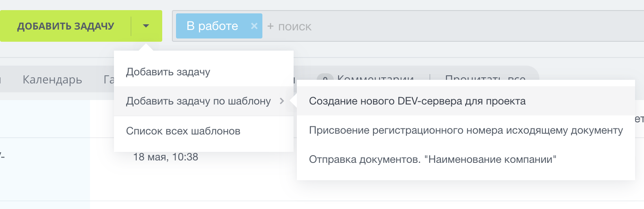Screen dimensions: 644x209
Task: Click the green ДОБАВИТЬ ЗАДАЧУ button
Action: click(66, 26)
